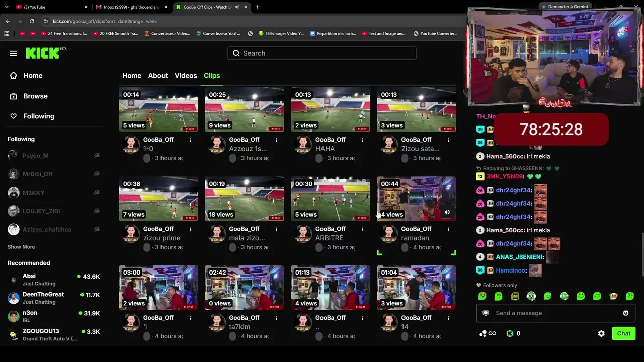Viewport: 644px width, 362px height.
Task: Open M3KKY in Following list
Action: click(54, 193)
